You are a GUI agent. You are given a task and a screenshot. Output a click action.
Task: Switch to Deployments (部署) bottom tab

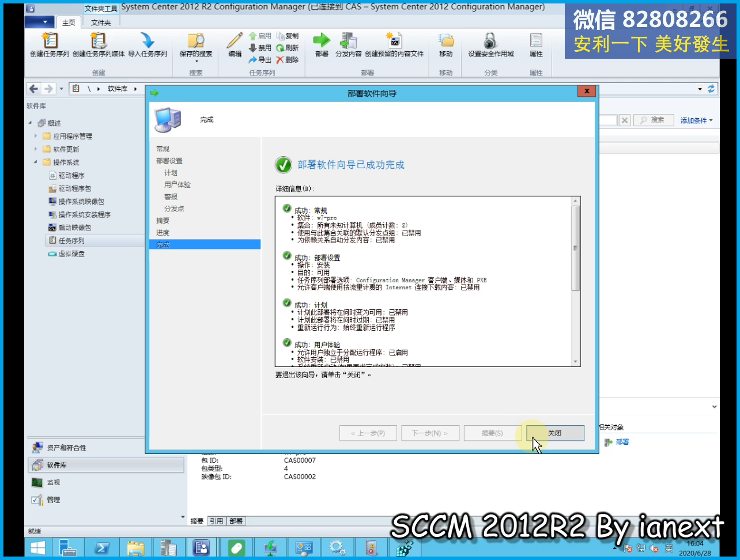[236, 521]
